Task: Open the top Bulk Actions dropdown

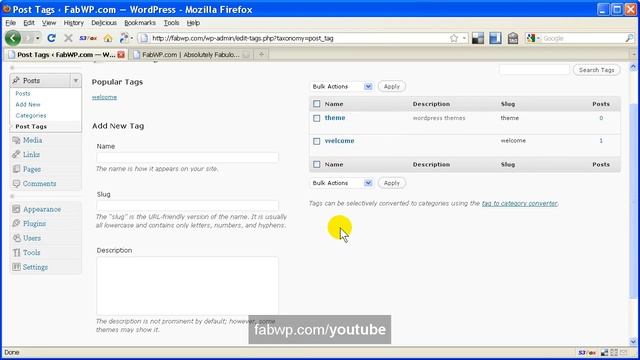Action: coord(341,87)
